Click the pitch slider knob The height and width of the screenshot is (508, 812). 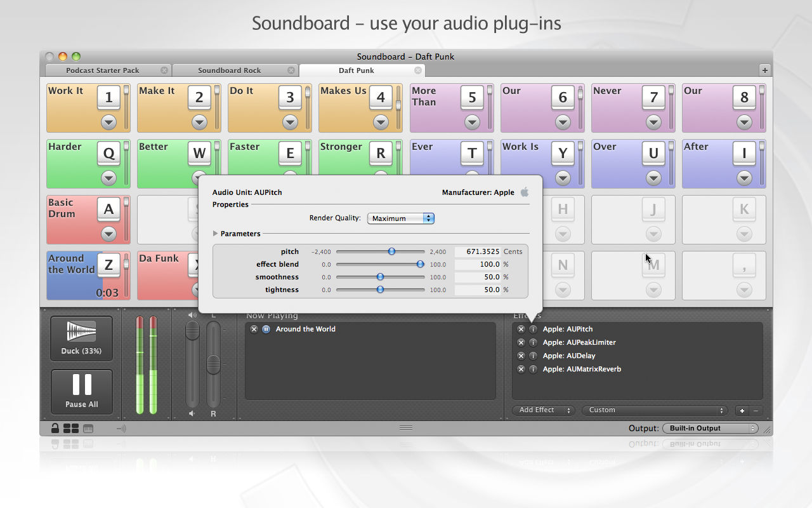click(x=391, y=251)
